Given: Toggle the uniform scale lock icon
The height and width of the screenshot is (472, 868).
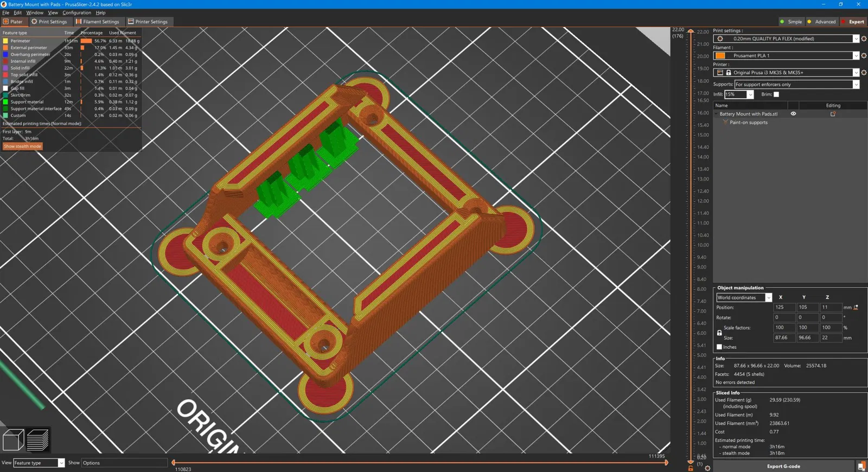Looking at the screenshot, I should click(719, 333).
